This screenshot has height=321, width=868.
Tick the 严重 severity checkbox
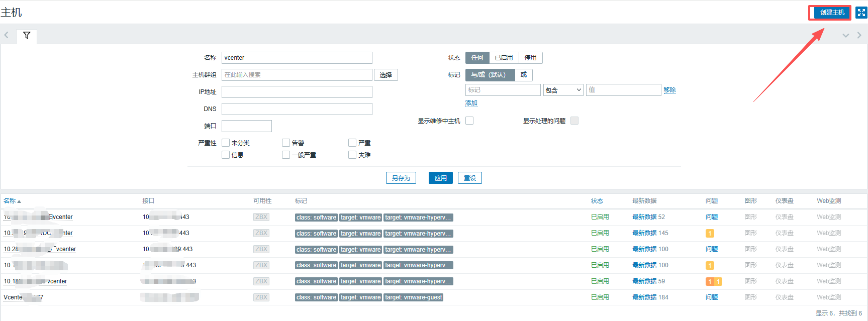pos(352,143)
